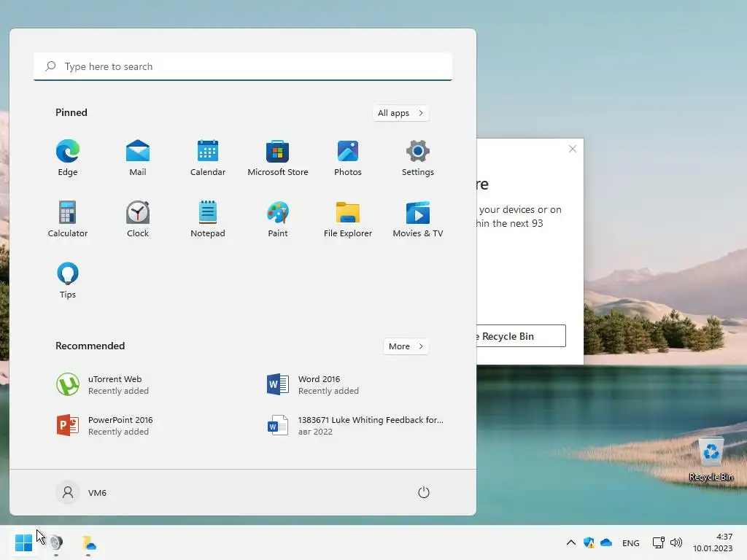Screen dimensions: 747x560
Task: Open the second taskbar app icon
Action: pos(55,542)
